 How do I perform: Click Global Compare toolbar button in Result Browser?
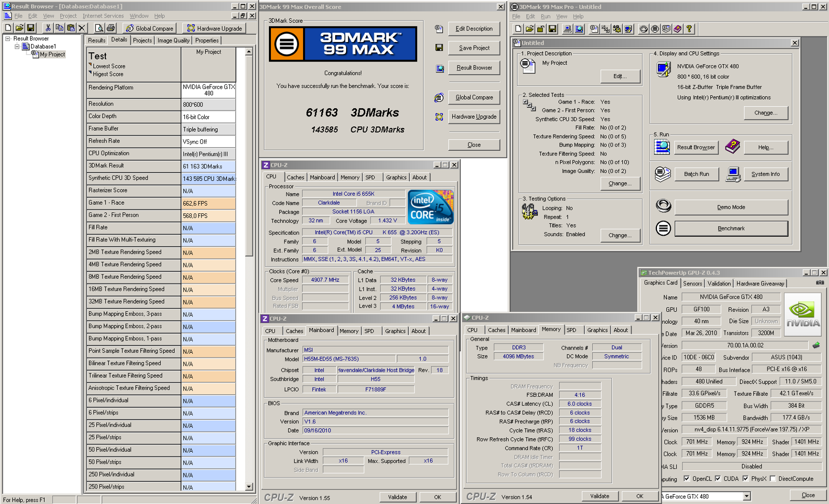[150, 28]
